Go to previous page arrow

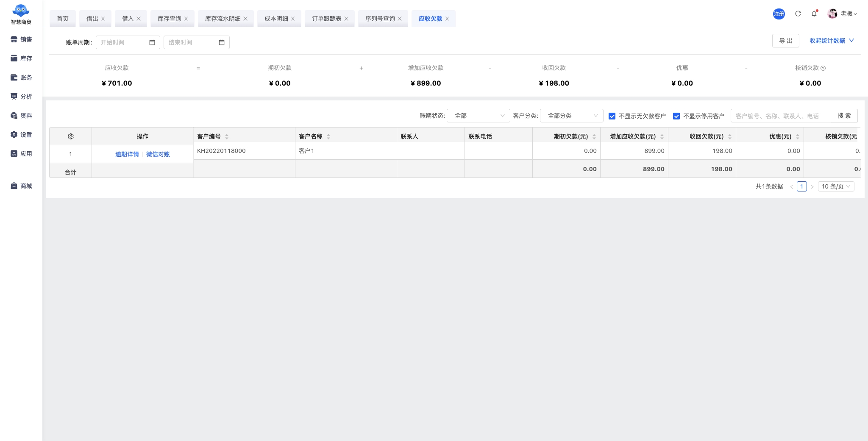[791, 187]
